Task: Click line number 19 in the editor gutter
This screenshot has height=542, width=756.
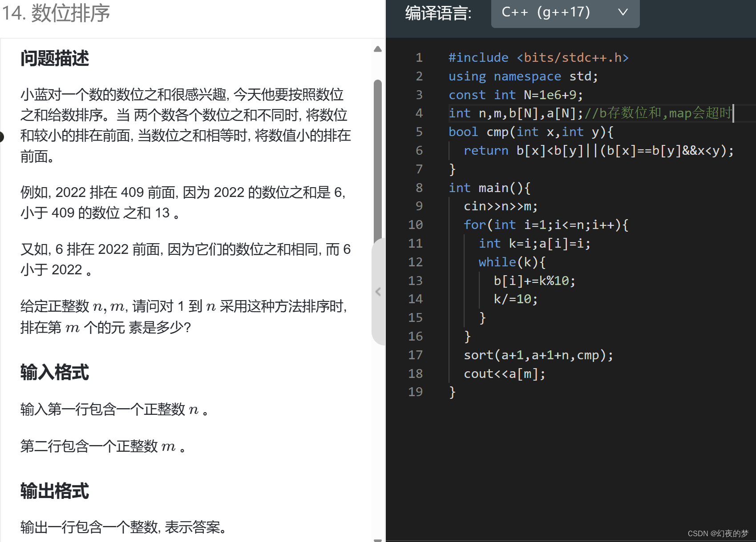Action: click(416, 392)
